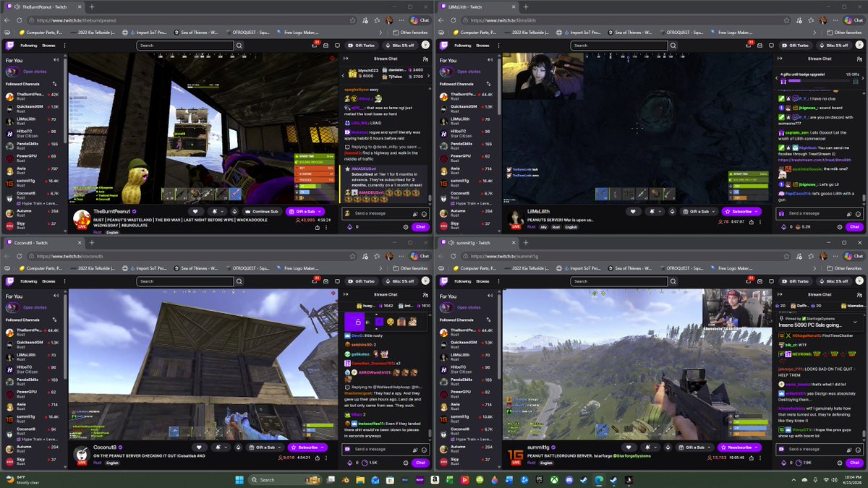Screen dimensions: 868x488
Task: Click share icon under TheBurntPeanut stream
Action: point(318,227)
